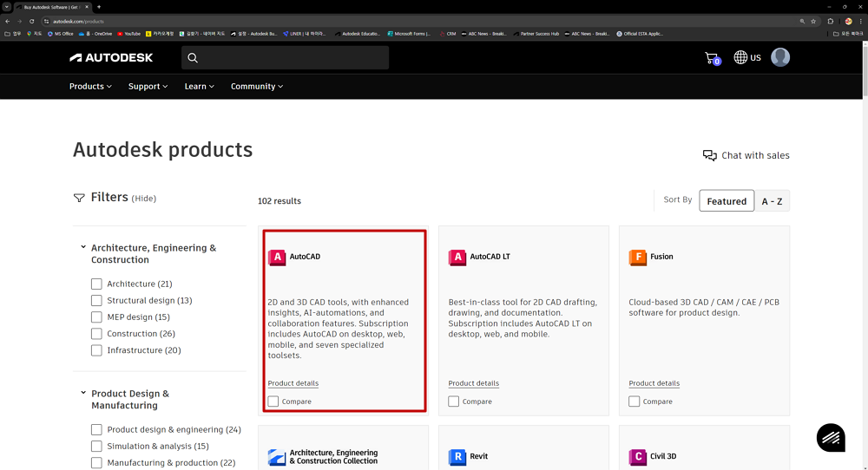Image resolution: width=868 pixels, height=470 pixels.
Task: Check Product design & engineering (24) filter
Action: coord(96,429)
